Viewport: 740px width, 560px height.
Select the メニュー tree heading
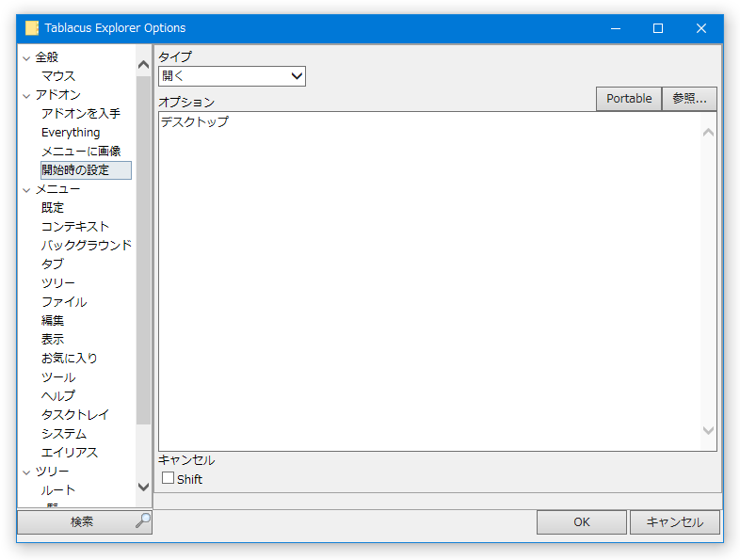click(58, 189)
